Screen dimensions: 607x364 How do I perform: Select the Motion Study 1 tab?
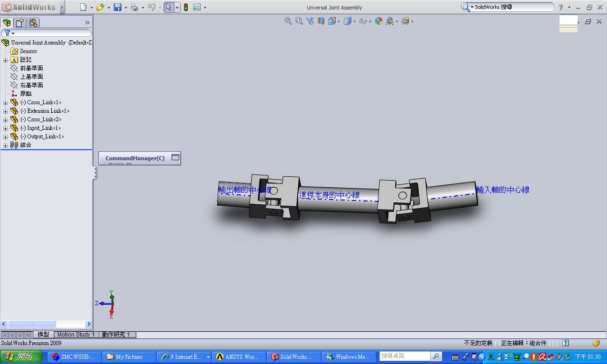coord(76,335)
